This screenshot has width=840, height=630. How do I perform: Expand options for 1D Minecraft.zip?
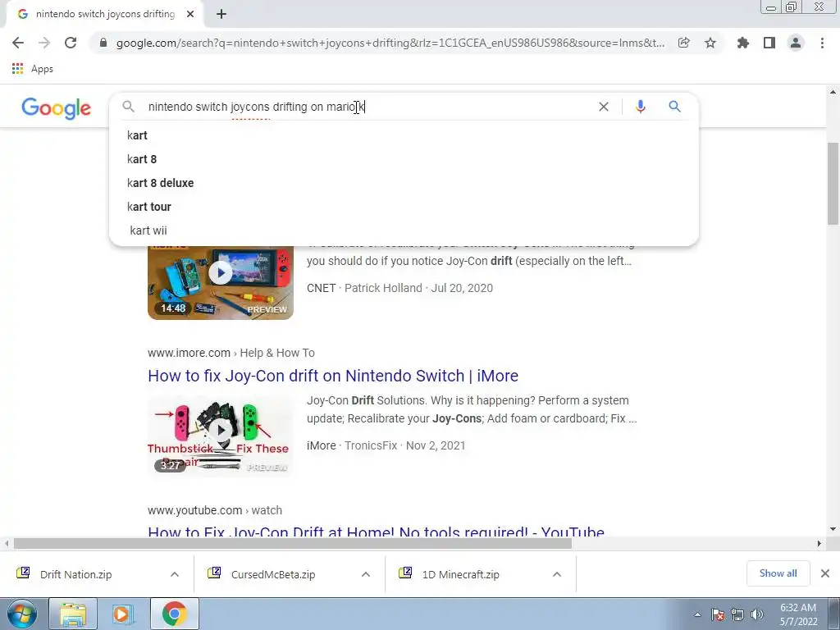(557, 574)
